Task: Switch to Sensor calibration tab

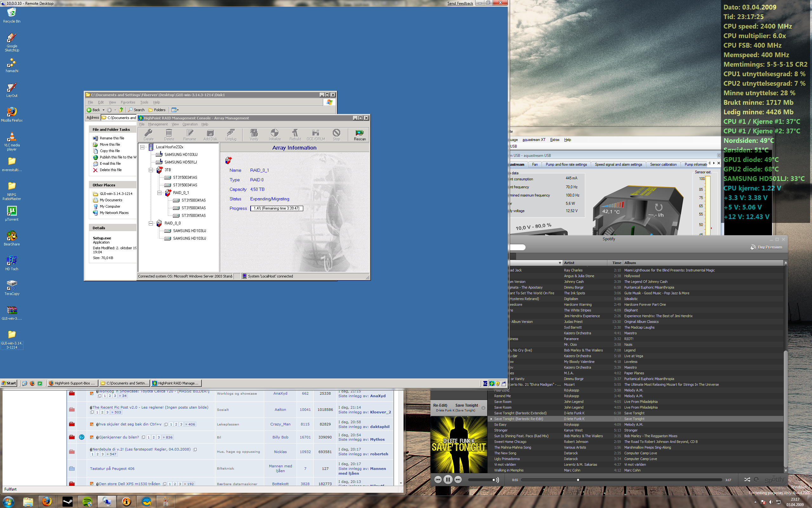Action: point(663,165)
